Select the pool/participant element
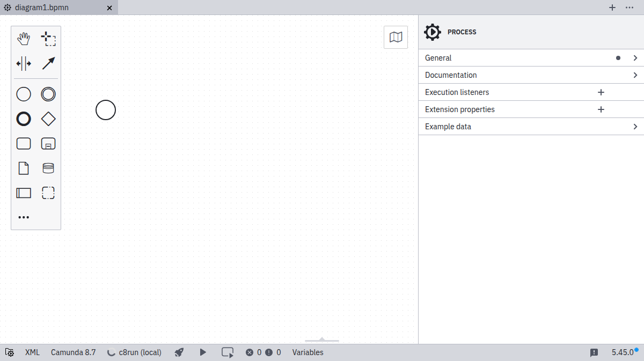The height and width of the screenshot is (361, 644). click(x=24, y=193)
